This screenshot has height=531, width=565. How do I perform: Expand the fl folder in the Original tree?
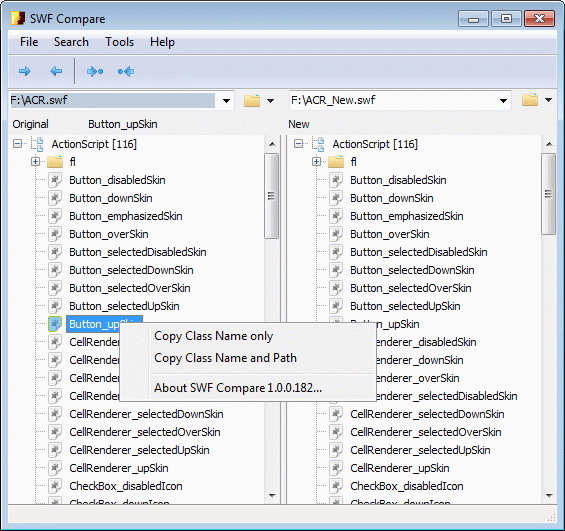35,162
